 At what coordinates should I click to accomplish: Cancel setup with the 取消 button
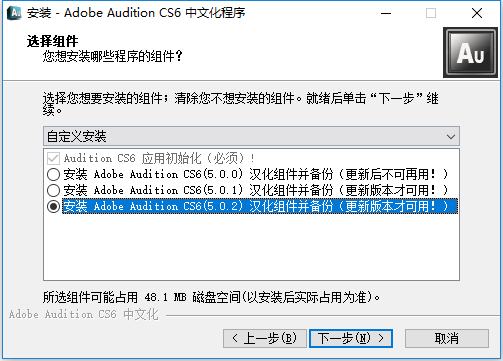tap(447, 339)
